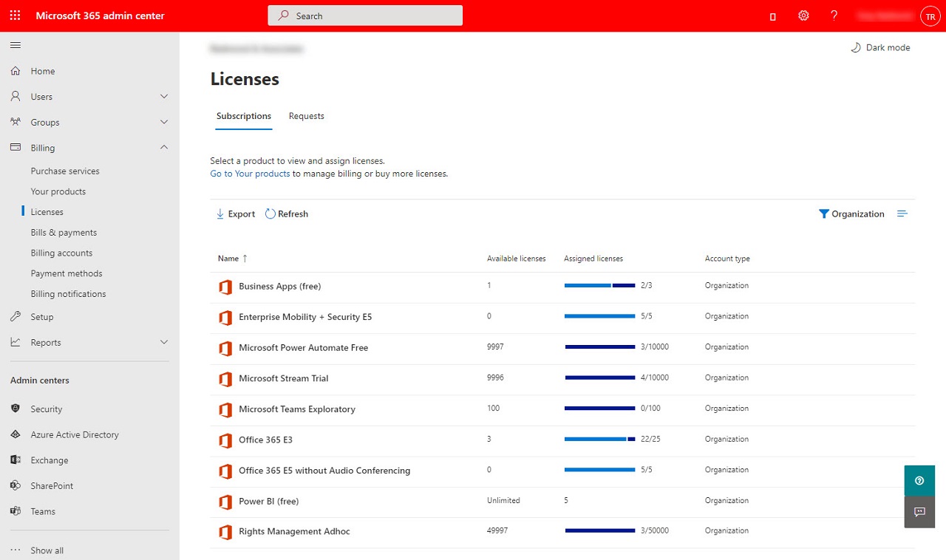Click the Setup wrench icon

(16, 317)
